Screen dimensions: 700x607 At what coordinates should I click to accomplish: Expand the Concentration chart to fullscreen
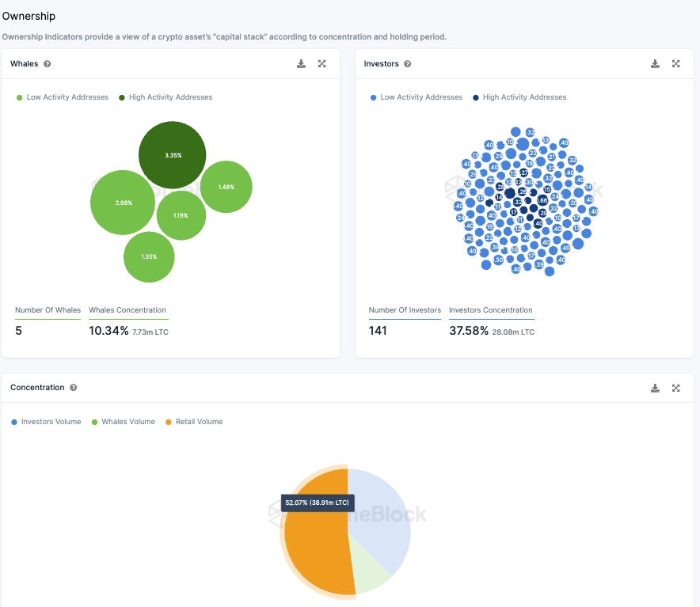click(676, 388)
